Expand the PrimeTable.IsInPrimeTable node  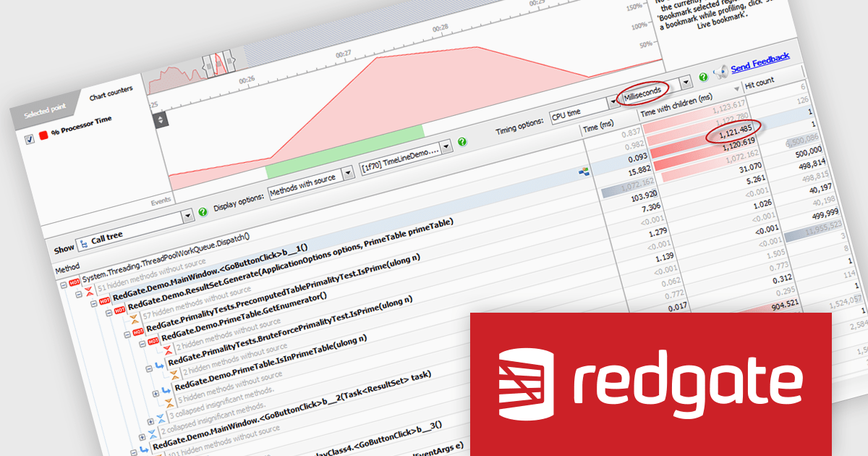(155, 393)
